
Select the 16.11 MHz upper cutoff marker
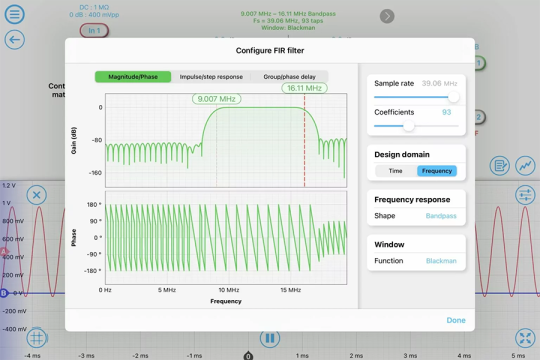pyautogui.click(x=304, y=88)
